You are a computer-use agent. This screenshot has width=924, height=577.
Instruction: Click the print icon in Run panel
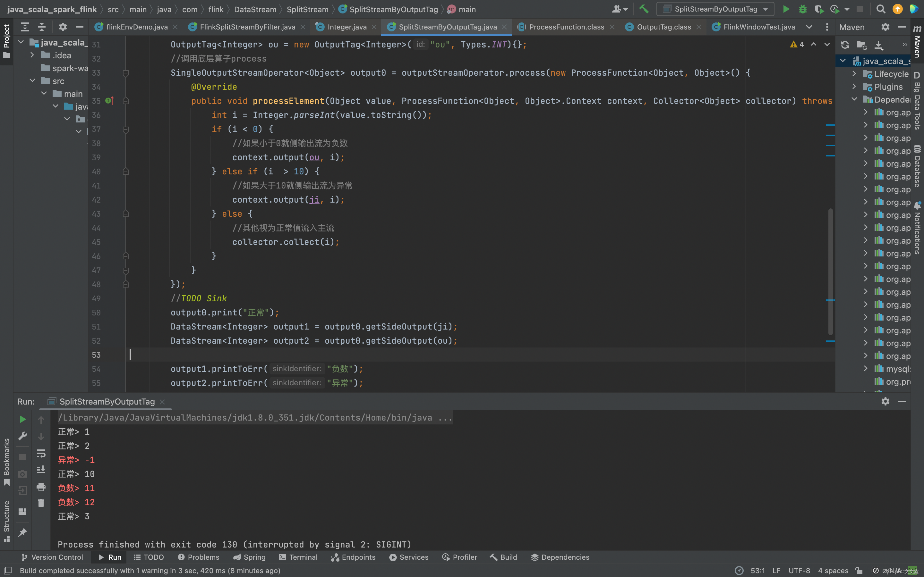[41, 487]
